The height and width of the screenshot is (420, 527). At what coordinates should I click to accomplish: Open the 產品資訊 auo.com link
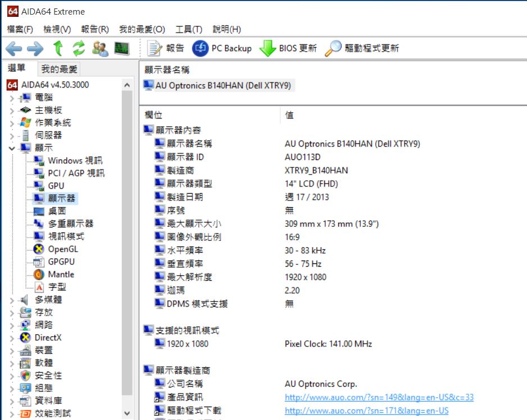click(x=379, y=398)
